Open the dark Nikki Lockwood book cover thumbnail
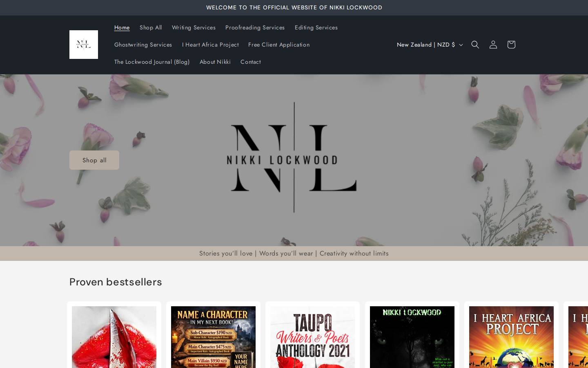This screenshot has width=588, height=368. point(412,337)
